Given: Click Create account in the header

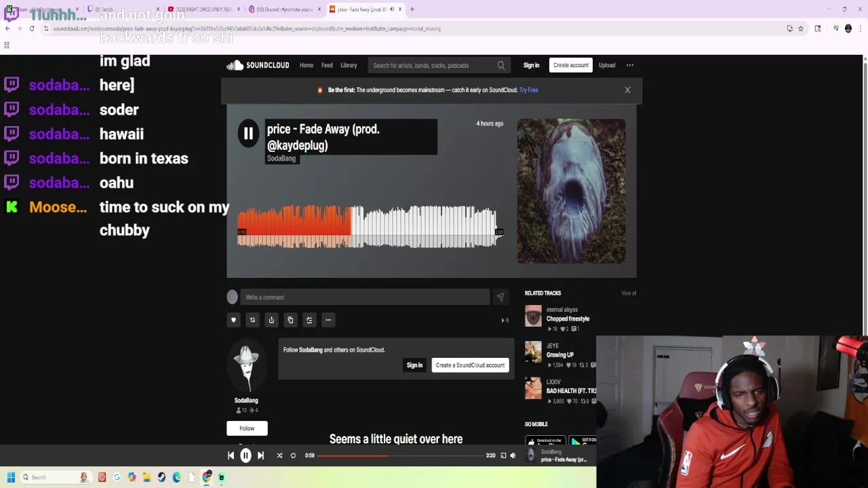Looking at the screenshot, I should point(571,65).
